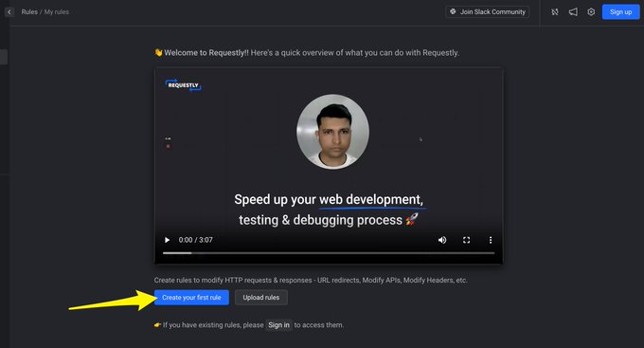Screen dimensions: 644x348
Task: Open the settings gear icon
Action: [591, 12]
